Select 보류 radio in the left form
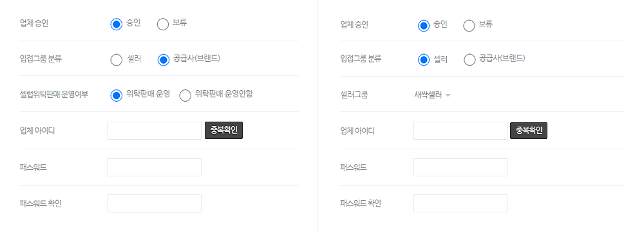 163,24
